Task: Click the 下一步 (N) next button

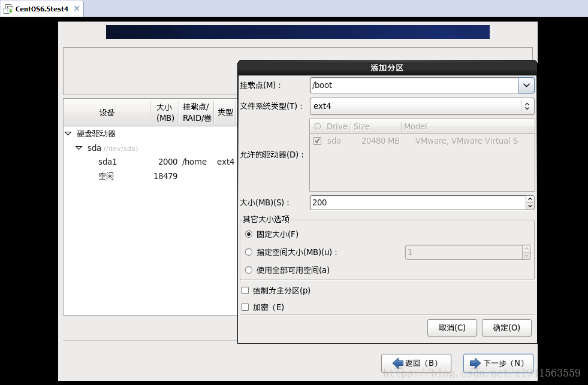Action: (498, 363)
